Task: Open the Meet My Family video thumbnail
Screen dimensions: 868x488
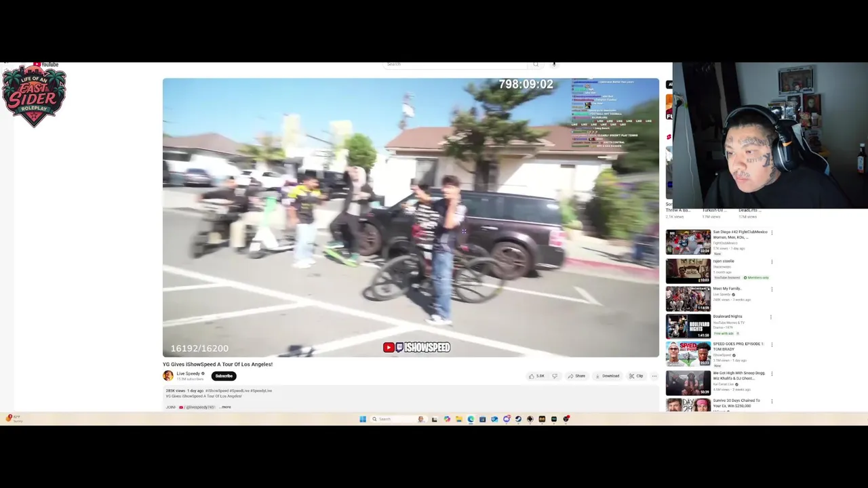Action: [688, 299]
